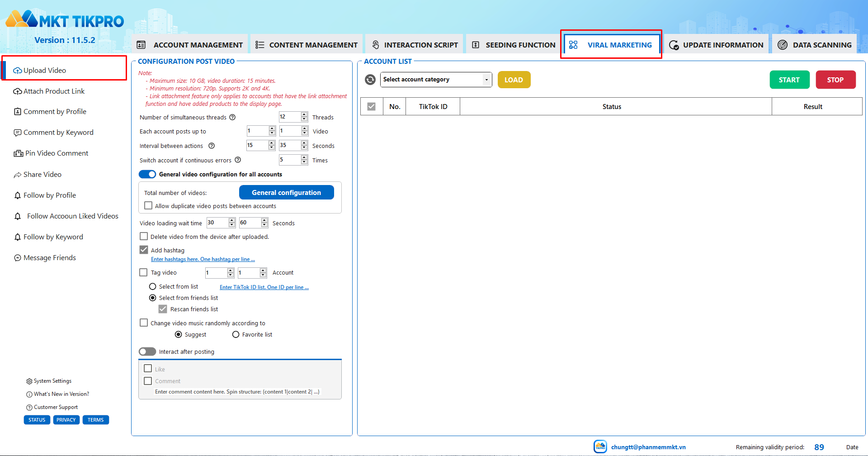Viewport: 868px width, 456px height.
Task: Switch to the Content Management tab
Action: (x=307, y=45)
